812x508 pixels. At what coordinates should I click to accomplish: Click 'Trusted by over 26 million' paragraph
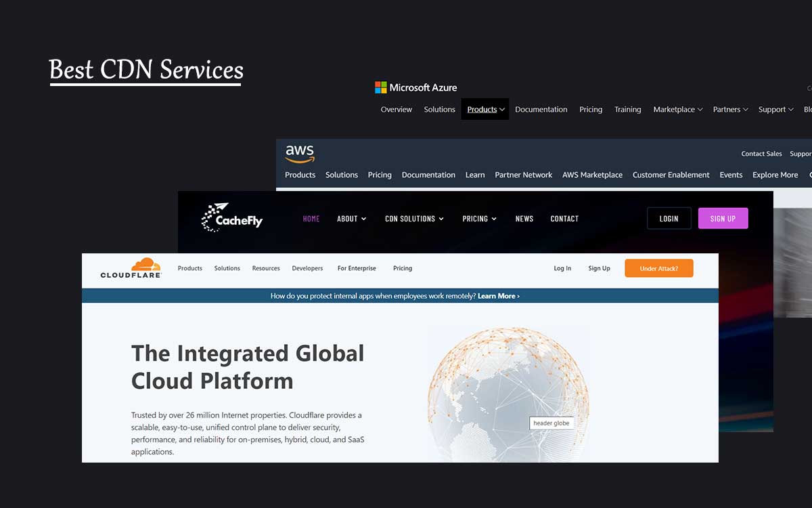(x=248, y=433)
